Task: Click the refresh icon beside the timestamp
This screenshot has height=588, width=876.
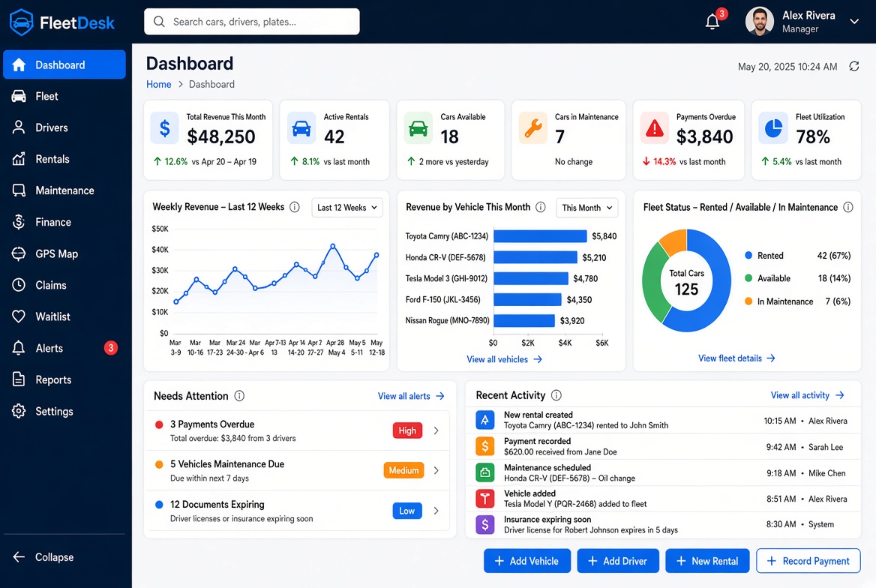Action: (853, 67)
